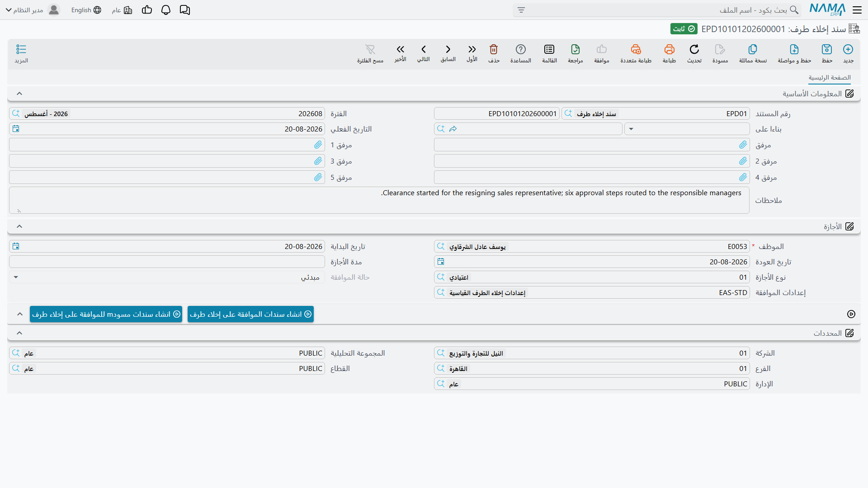Open the المزيد (More) menu icon
The image size is (868, 488).
click(21, 49)
